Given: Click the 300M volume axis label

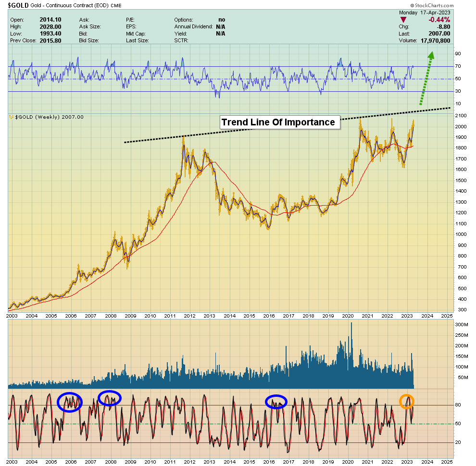Looking at the screenshot, I should click(x=462, y=325).
